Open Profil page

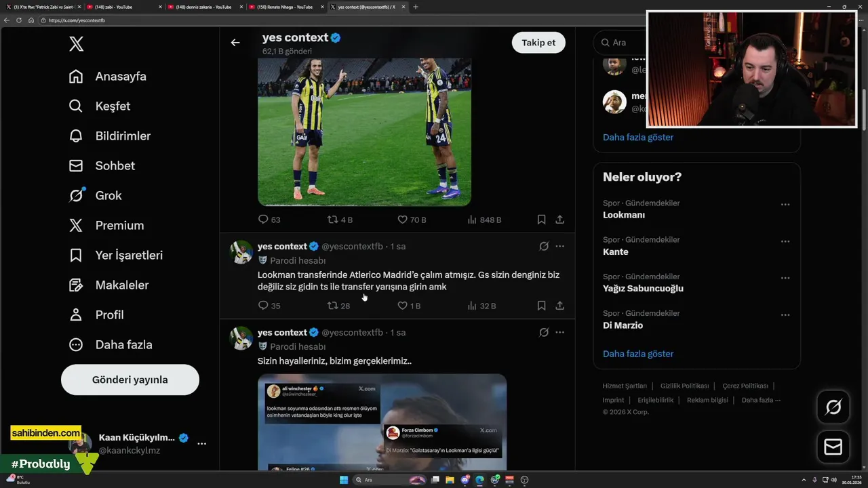pyautogui.click(x=96, y=315)
